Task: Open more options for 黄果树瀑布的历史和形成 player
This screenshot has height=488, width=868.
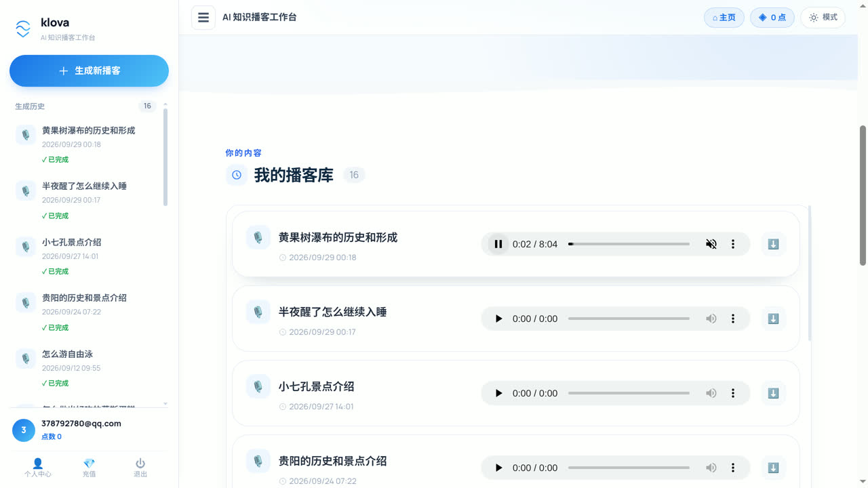Action: (733, 244)
